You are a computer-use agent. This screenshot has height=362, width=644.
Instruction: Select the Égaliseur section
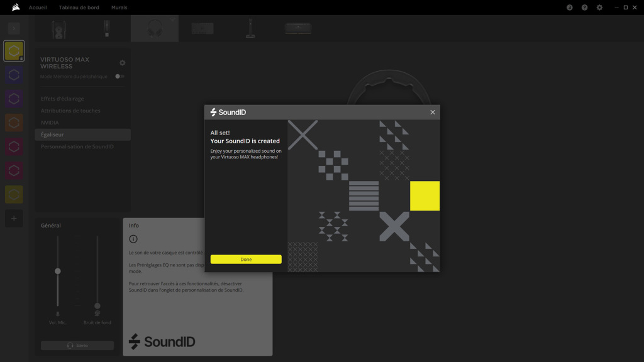tap(82, 134)
